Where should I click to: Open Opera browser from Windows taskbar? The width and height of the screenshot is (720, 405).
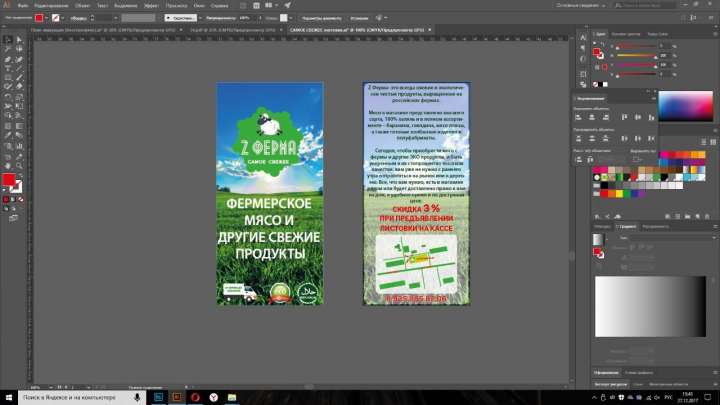click(195, 397)
